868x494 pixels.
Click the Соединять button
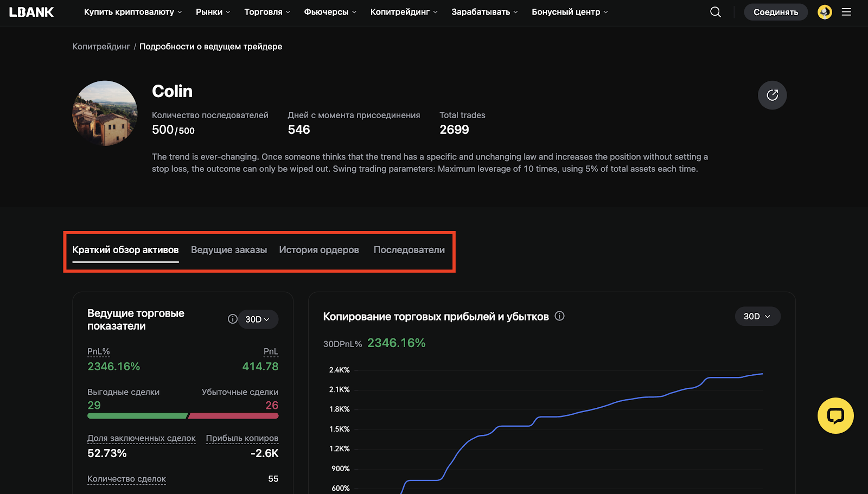pyautogui.click(x=776, y=12)
